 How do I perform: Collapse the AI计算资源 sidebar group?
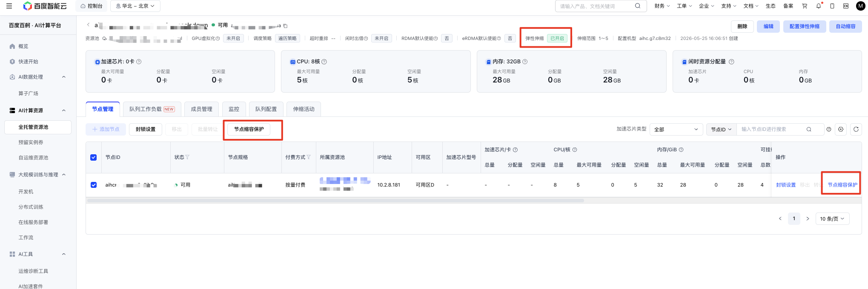(64, 110)
